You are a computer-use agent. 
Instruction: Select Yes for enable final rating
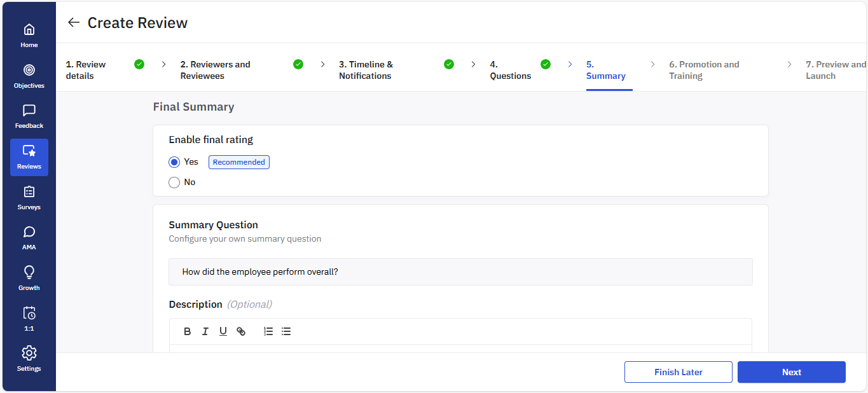point(174,162)
